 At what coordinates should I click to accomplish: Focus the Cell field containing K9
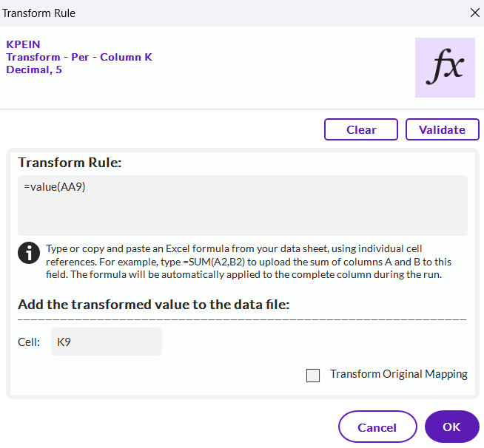point(106,342)
